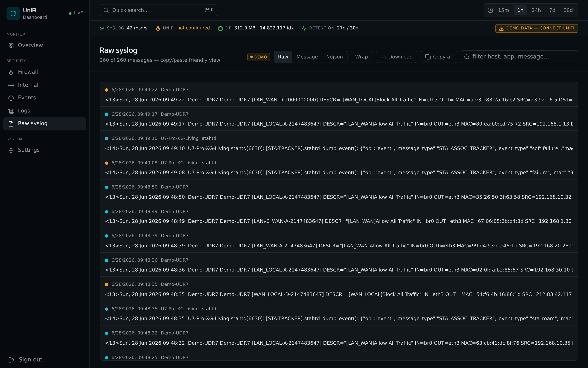
Task: Select the 09:48:50 Demo-UDR7 log line
Action: [x=339, y=192]
